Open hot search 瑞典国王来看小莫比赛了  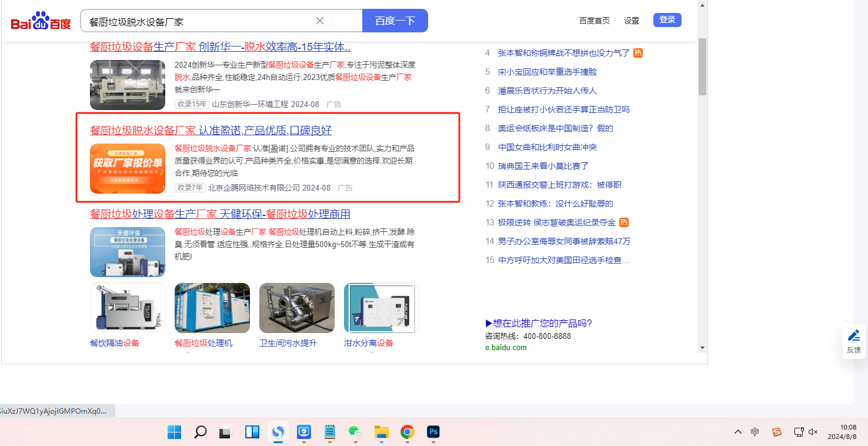pos(543,166)
